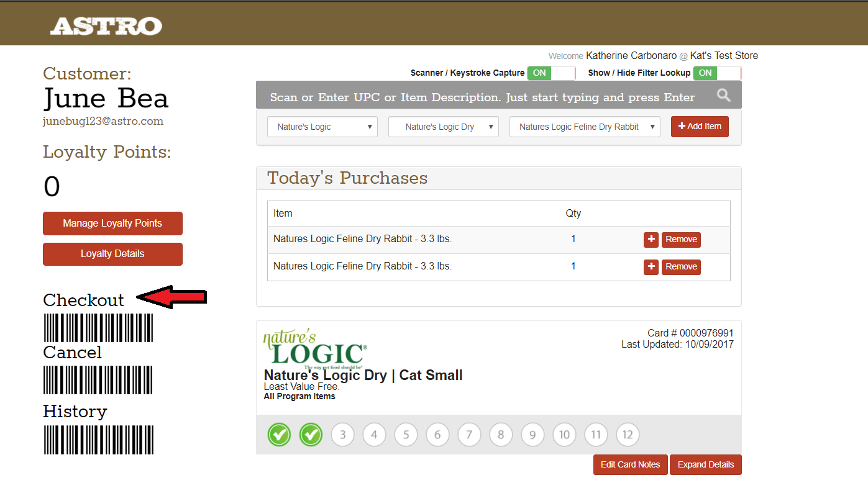Click the Checkout label
Image resolution: width=868 pixels, height=488 pixels.
[83, 300]
